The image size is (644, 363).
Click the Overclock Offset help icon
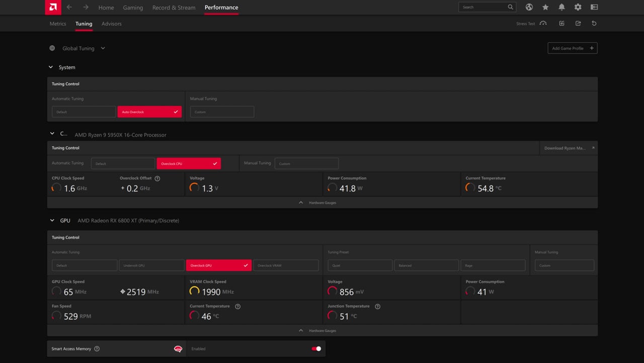[157, 178]
